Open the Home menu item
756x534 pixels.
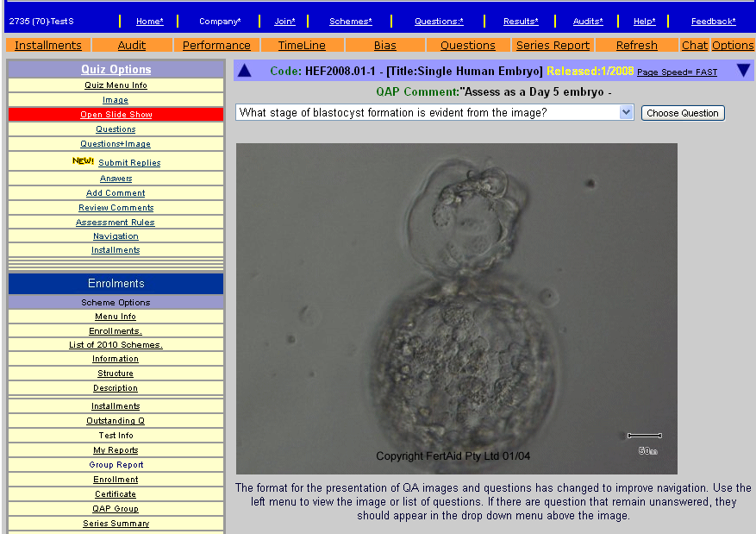pos(149,21)
